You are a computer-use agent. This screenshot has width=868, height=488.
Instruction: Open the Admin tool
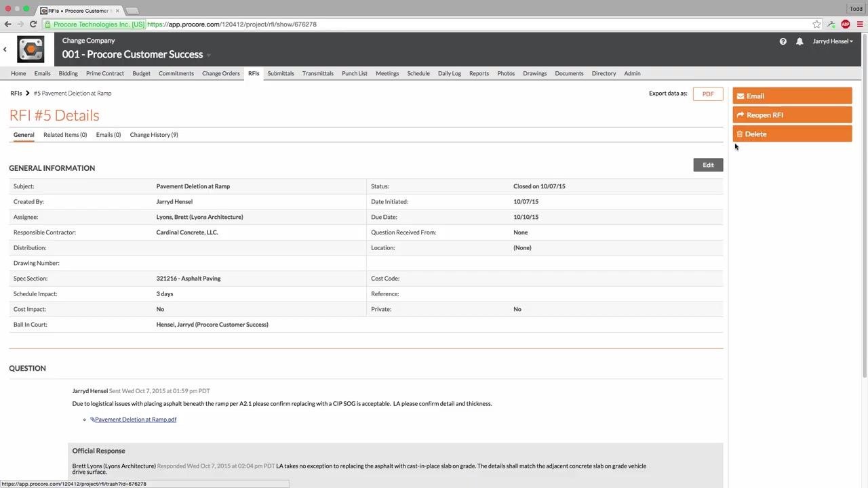632,73
